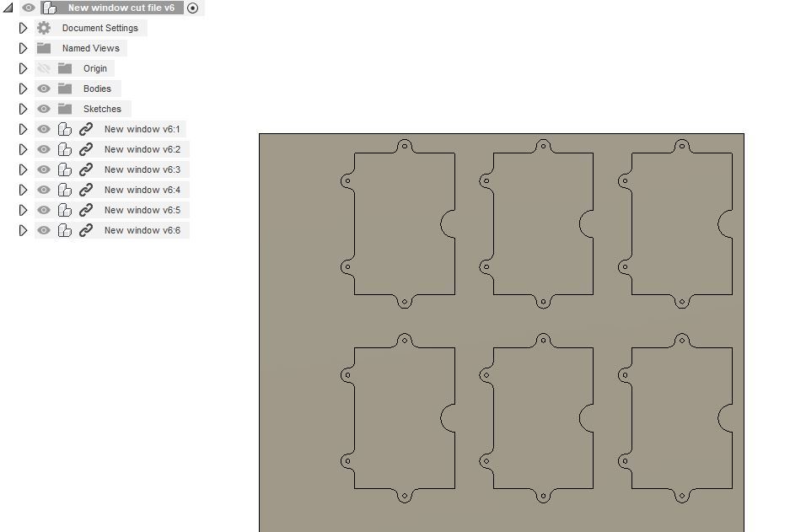790x532 pixels.
Task: Select the Bodies label
Action: pos(97,89)
